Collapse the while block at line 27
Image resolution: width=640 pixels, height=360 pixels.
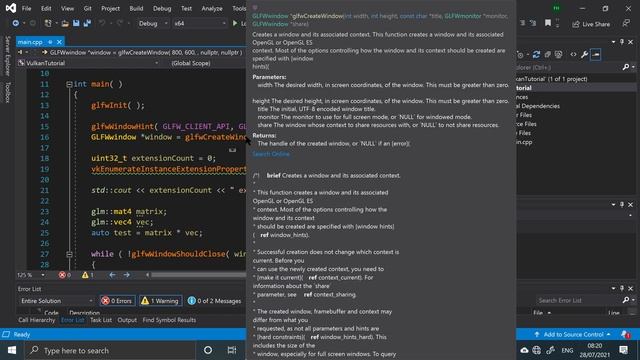(x=69, y=254)
